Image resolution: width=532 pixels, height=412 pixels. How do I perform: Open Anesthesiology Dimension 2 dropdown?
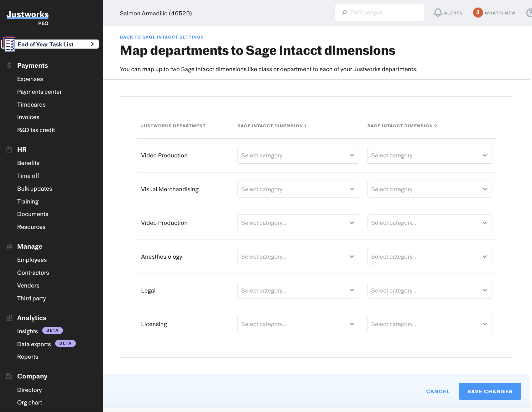click(430, 256)
